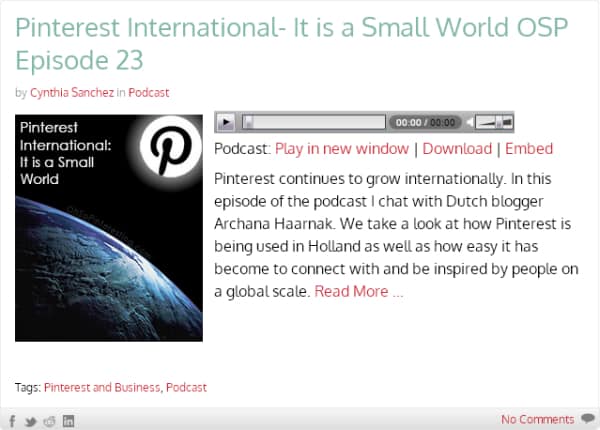Open author Cynthia Sanchez's page
600x430 pixels.
[72, 93]
